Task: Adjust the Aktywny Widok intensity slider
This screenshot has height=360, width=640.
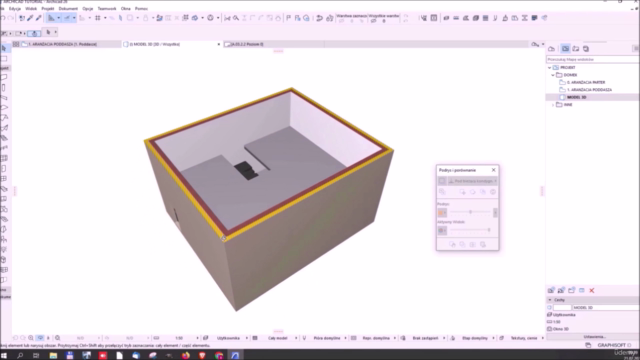Action: 470,230
